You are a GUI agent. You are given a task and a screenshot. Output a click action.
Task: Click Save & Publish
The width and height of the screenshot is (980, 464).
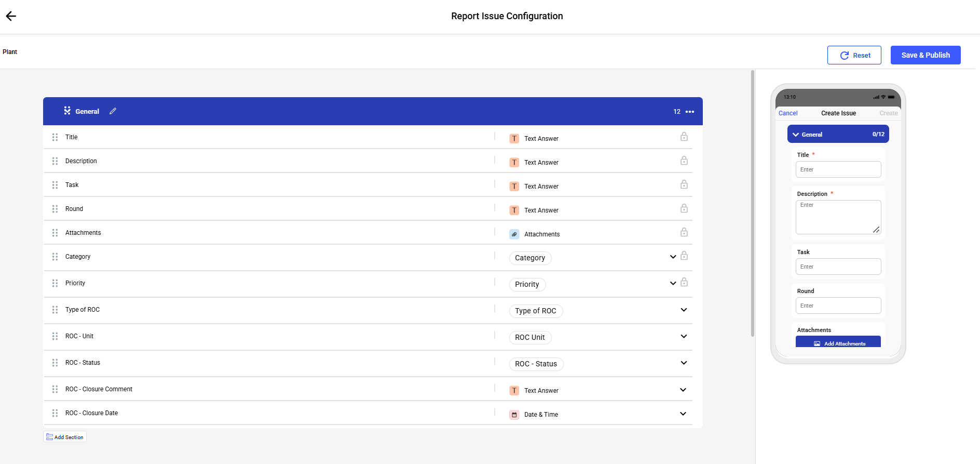[925, 55]
